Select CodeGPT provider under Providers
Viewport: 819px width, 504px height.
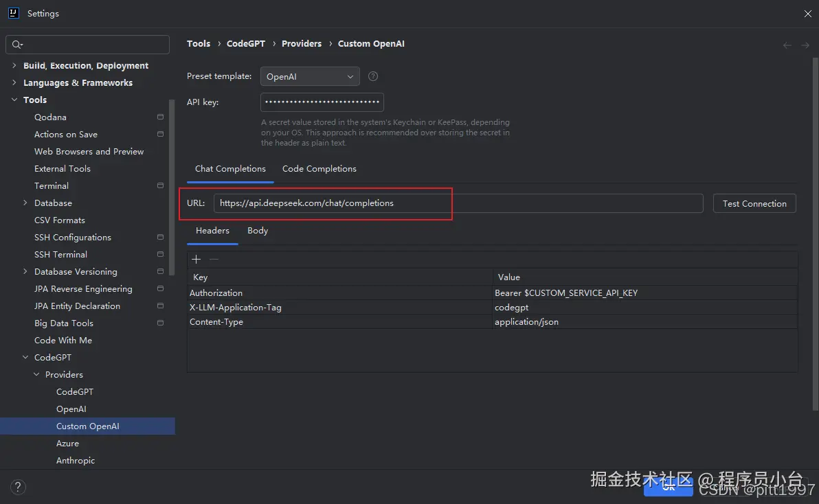75,392
